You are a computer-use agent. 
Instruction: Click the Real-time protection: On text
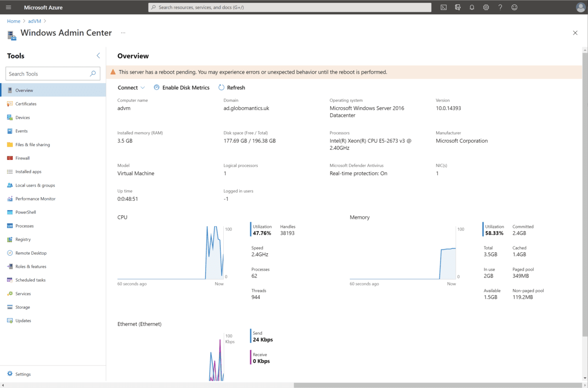[358, 174]
